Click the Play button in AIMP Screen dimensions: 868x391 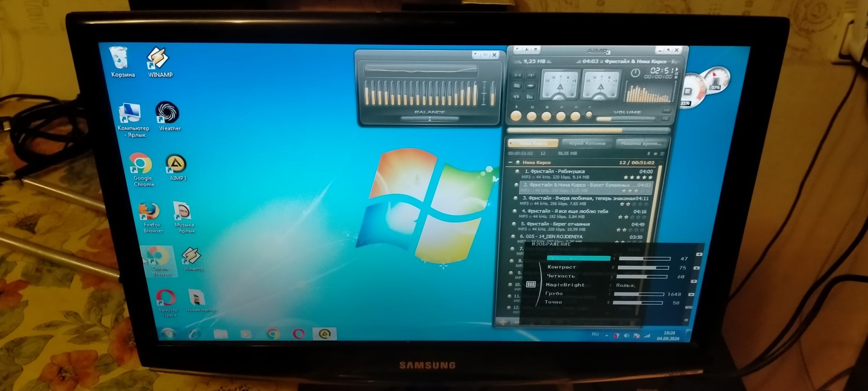(x=516, y=116)
